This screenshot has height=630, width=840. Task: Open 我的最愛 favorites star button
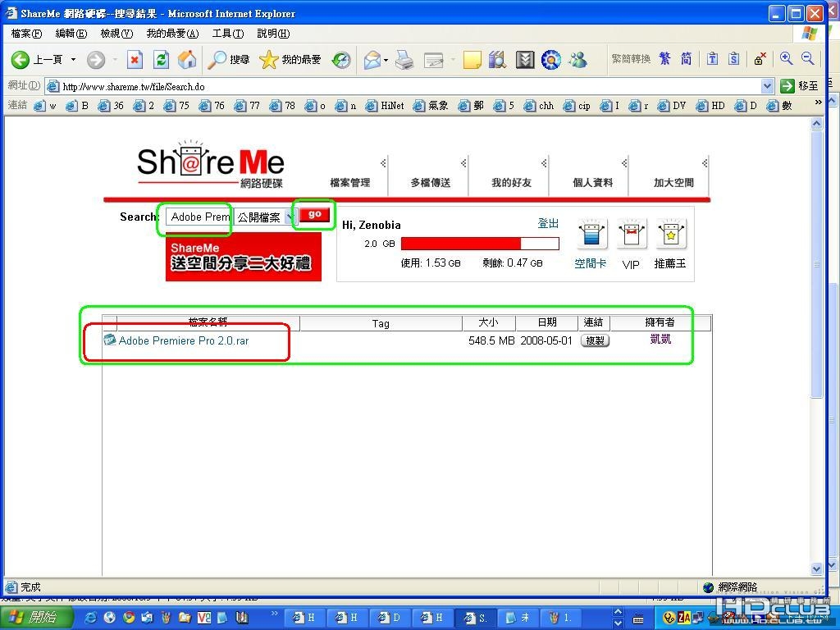[290, 59]
